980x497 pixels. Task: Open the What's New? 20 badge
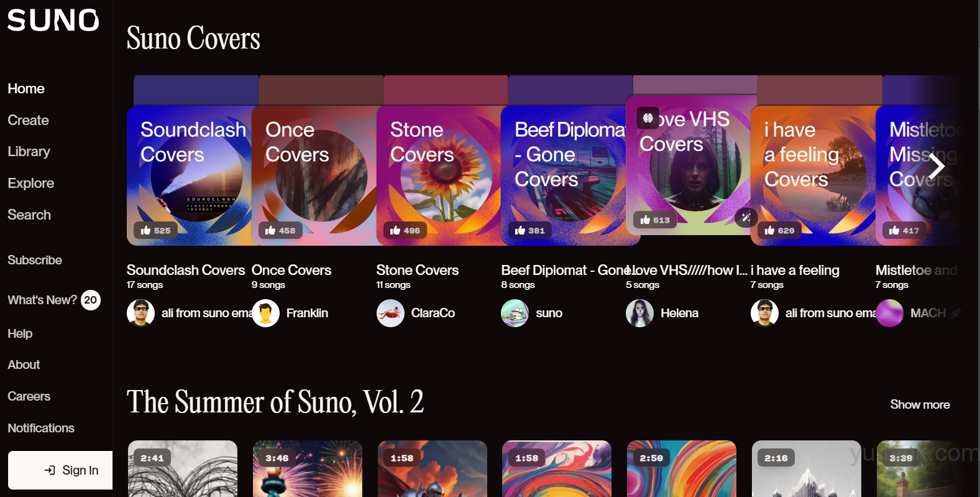[91, 300]
